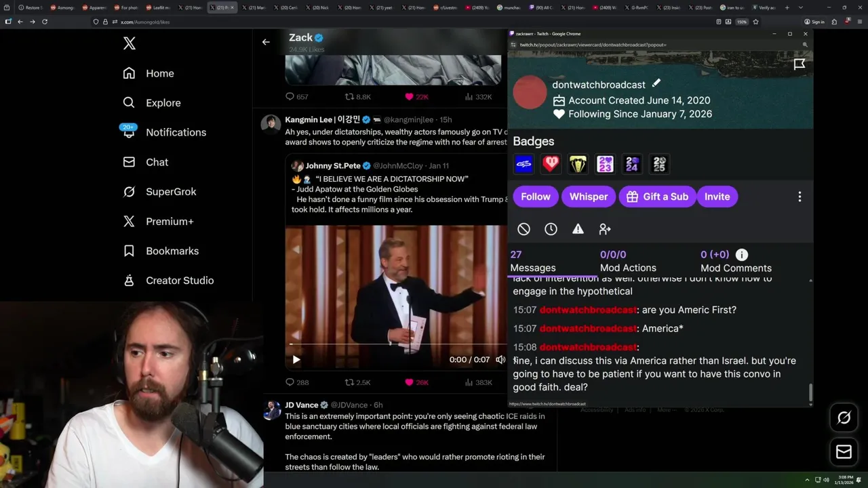Click the chat log scrollbar
This screenshot has height=488, width=868.
pyautogui.click(x=810, y=391)
